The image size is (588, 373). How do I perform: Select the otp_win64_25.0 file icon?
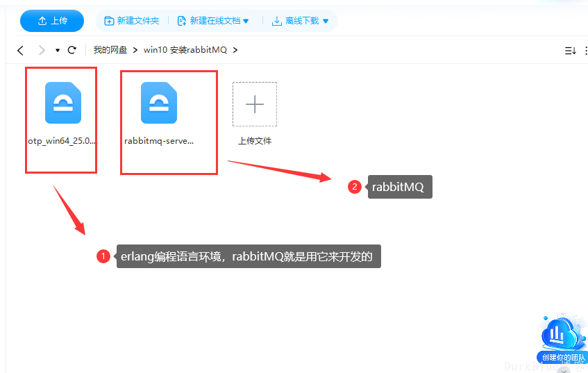pos(63,102)
